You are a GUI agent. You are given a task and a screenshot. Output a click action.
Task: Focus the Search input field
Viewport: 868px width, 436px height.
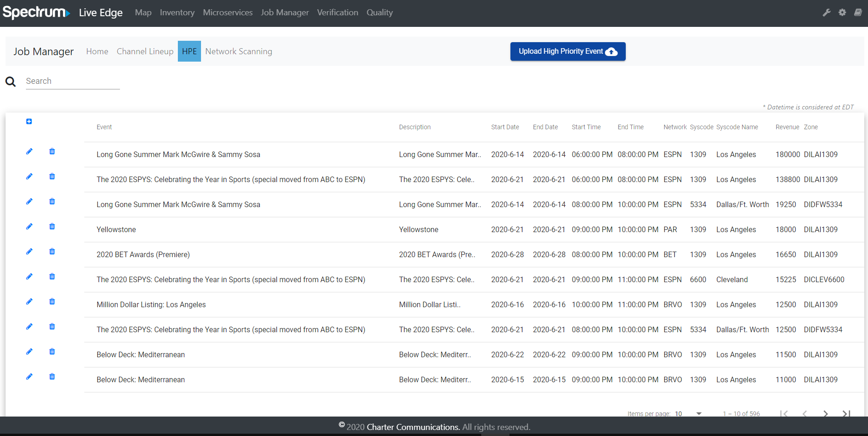pyautogui.click(x=73, y=81)
